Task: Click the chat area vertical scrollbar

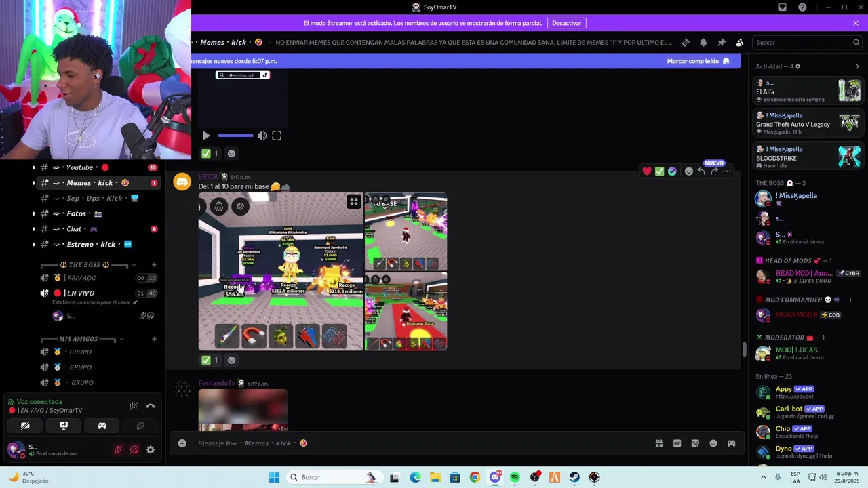Action: tap(745, 350)
